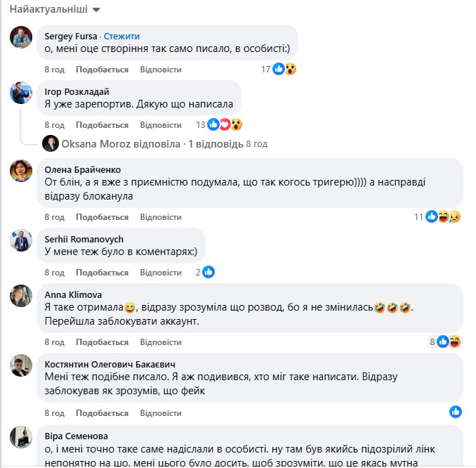The image size is (476, 468).
Task: Open Віра Семенова's profile name
Action: [x=76, y=436]
